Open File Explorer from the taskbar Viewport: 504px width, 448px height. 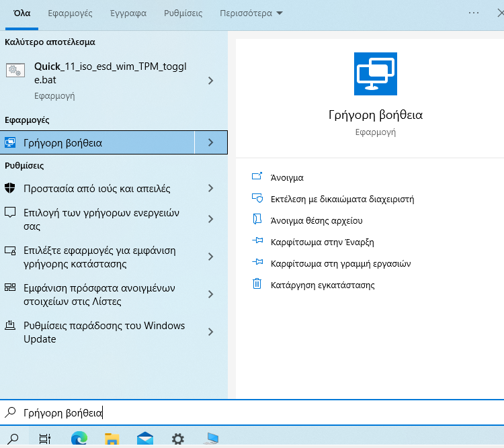(x=112, y=439)
